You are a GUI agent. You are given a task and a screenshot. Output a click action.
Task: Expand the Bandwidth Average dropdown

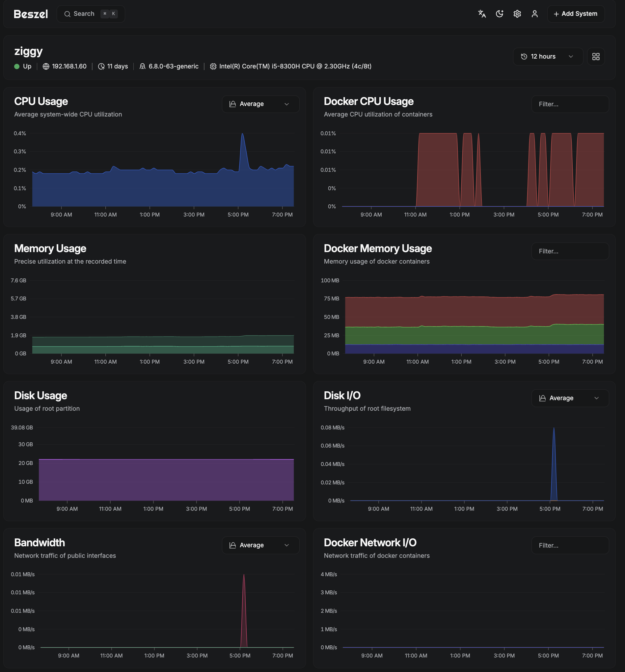point(260,545)
